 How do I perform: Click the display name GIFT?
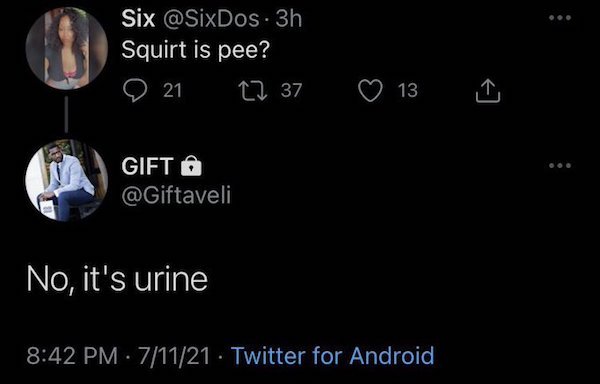tap(148, 166)
